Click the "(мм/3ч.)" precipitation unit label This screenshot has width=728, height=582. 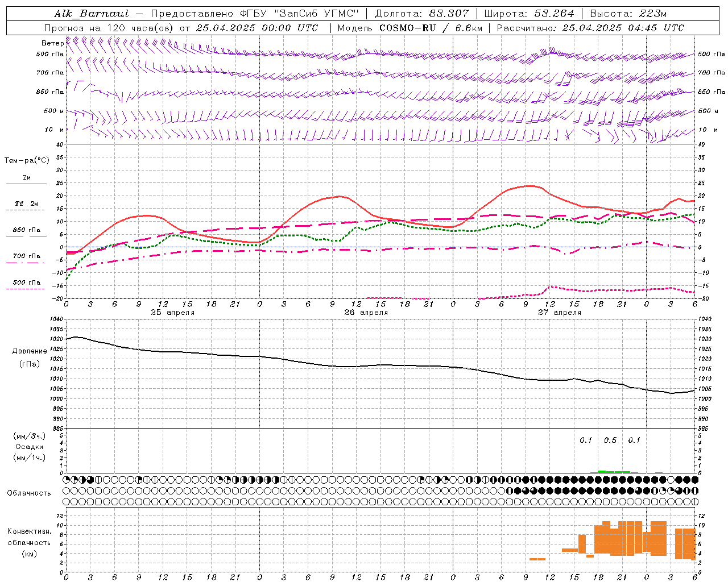tap(30, 436)
